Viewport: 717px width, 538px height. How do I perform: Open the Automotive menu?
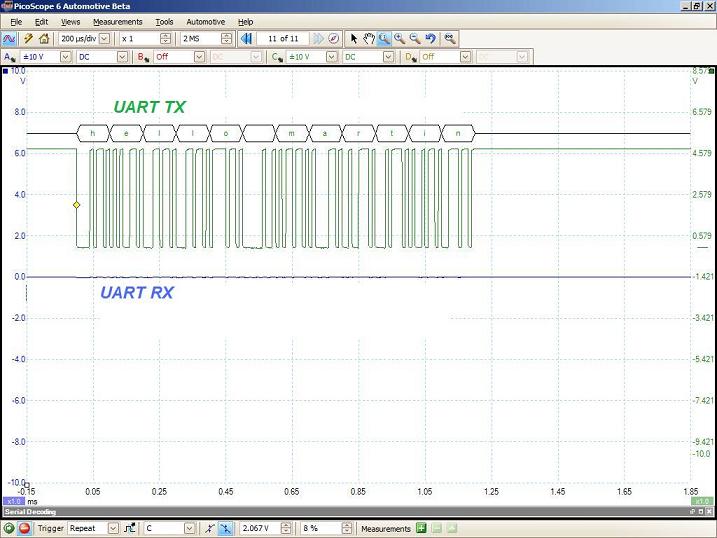pos(206,22)
